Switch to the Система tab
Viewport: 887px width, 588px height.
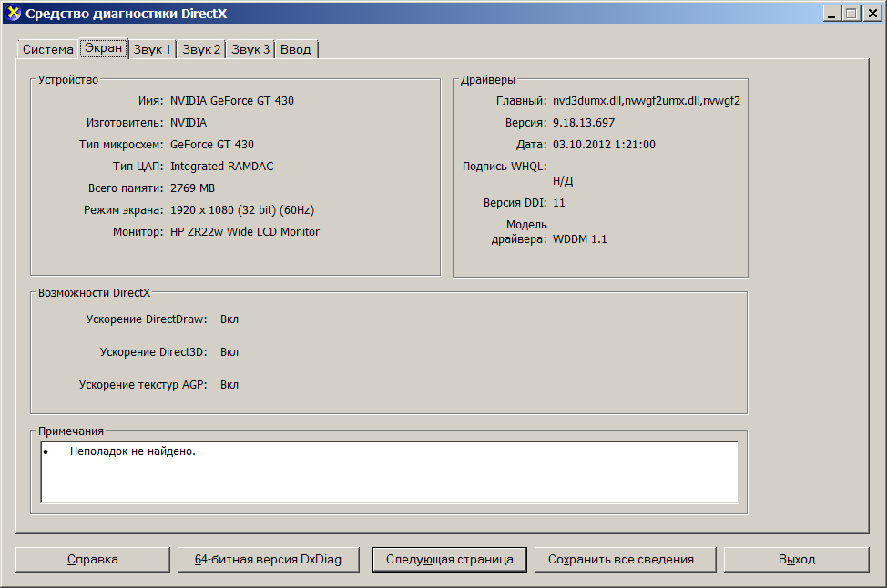[47, 50]
